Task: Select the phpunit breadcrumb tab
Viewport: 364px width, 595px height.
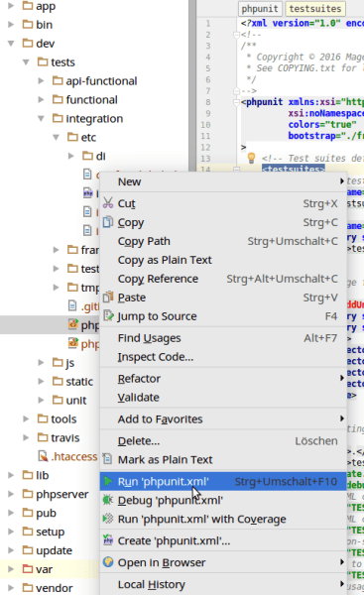Action: (x=260, y=9)
